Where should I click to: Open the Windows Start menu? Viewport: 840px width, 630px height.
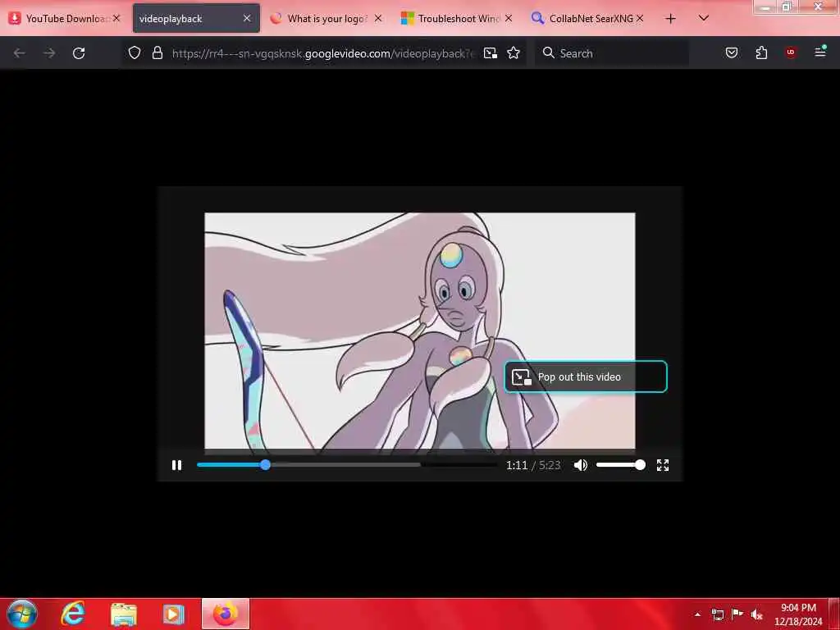(22, 614)
